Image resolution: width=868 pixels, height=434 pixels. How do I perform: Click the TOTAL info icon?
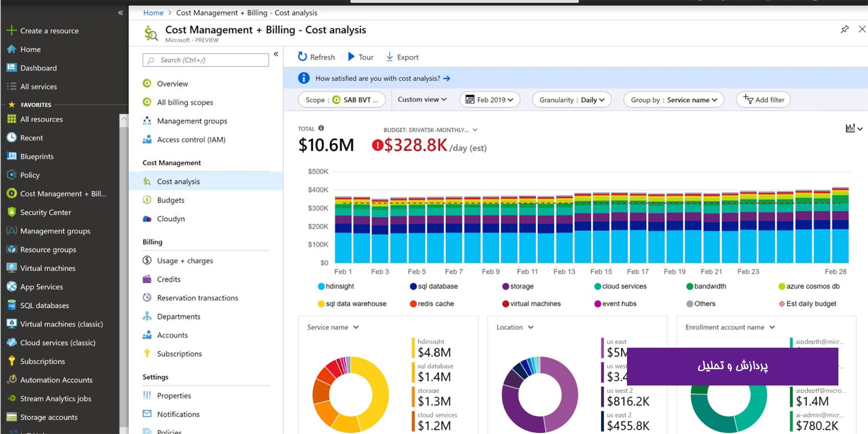tap(321, 128)
